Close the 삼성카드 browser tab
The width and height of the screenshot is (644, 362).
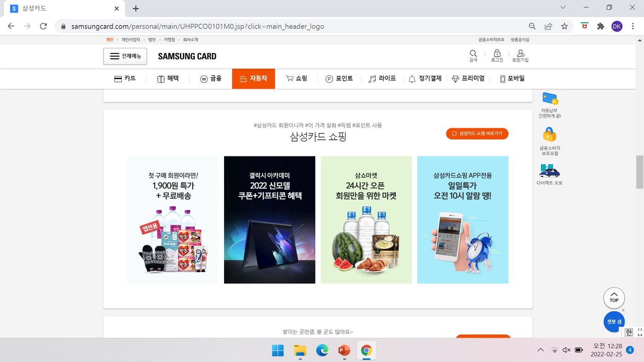click(x=117, y=8)
